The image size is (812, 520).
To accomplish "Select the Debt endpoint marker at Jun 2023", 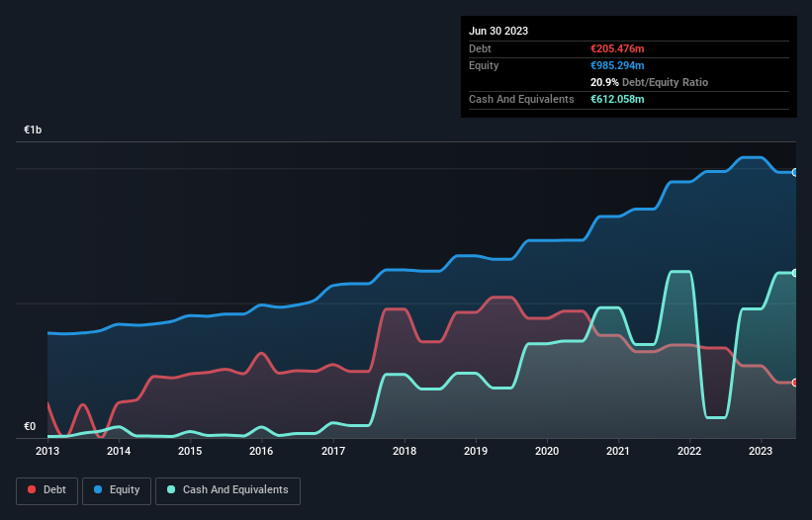I will pyautogui.click(x=795, y=383).
